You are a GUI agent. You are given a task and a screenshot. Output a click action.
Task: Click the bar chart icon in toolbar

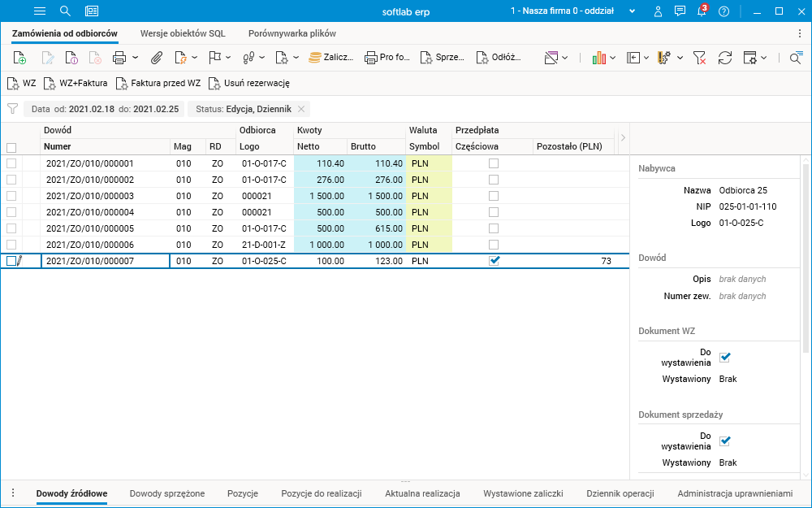599,58
